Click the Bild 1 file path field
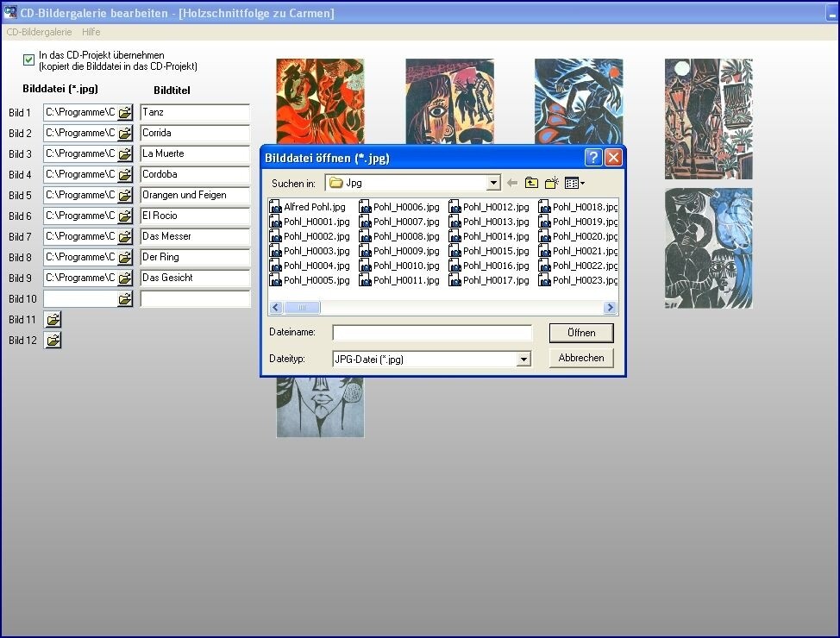 click(x=81, y=112)
